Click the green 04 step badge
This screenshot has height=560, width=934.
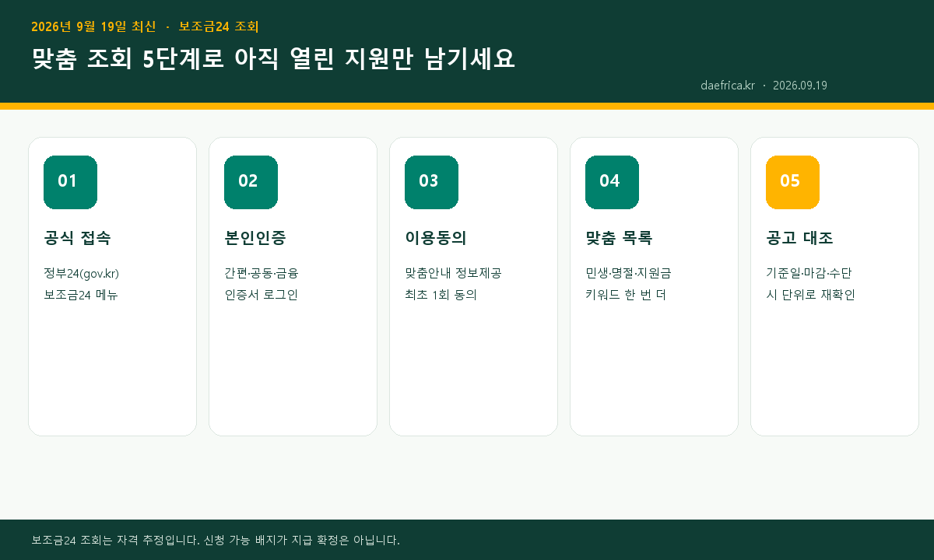(x=612, y=182)
